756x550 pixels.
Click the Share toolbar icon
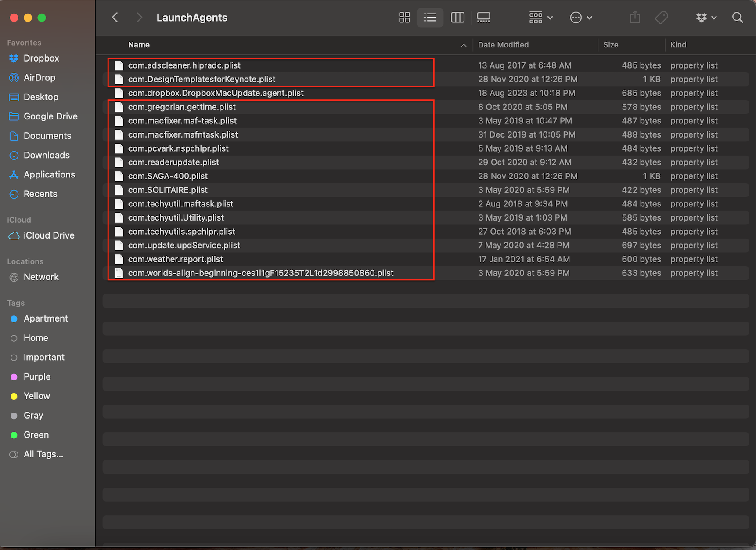(x=635, y=18)
